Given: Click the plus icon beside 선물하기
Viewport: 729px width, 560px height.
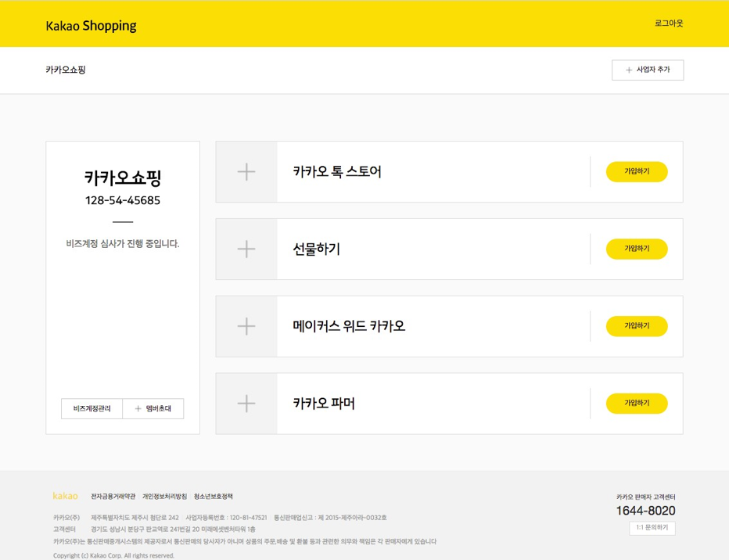Looking at the screenshot, I should pyautogui.click(x=246, y=249).
